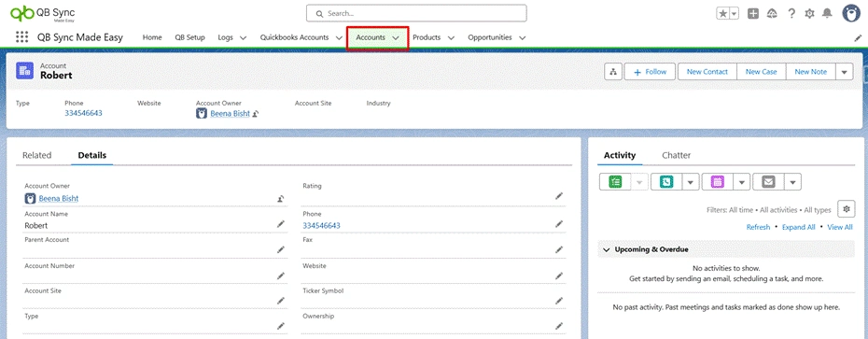Click the QB Sync logo
Screen dimensions: 868x339
pos(43,13)
